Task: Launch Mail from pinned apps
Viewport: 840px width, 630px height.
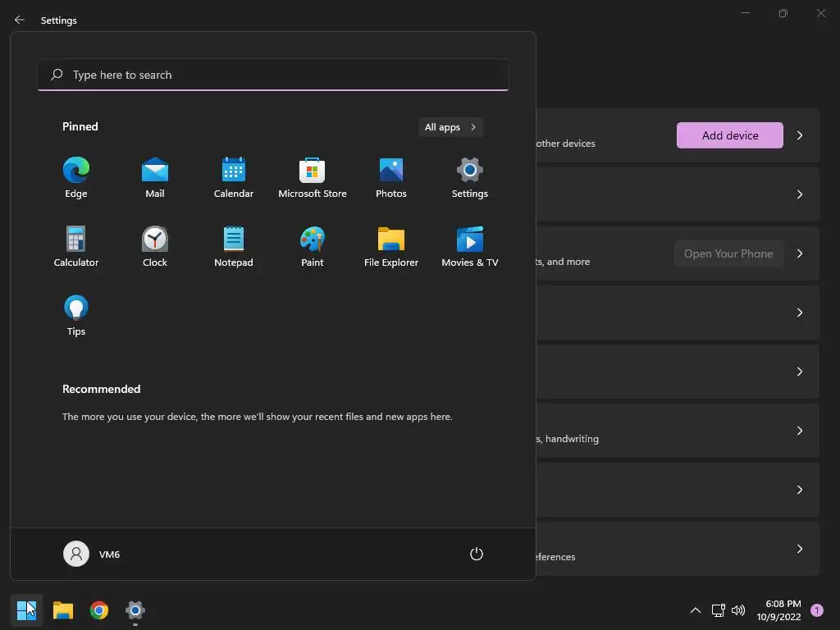Action: pyautogui.click(x=155, y=178)
